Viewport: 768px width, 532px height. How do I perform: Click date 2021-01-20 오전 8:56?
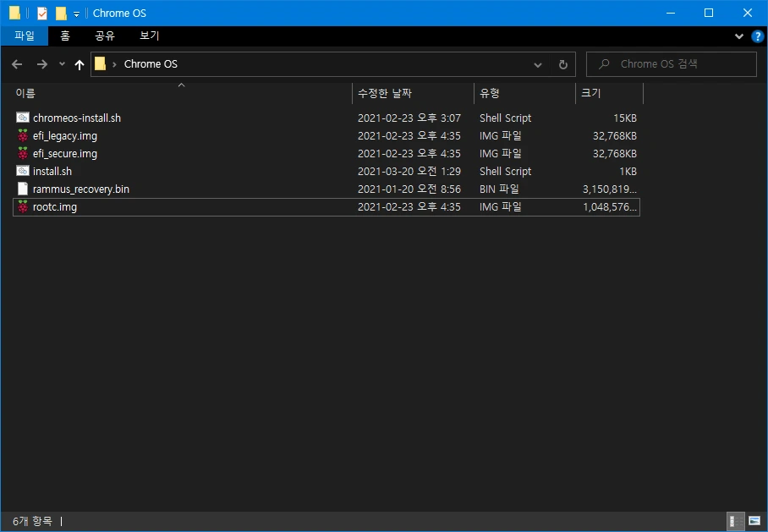tap(409, 189)
